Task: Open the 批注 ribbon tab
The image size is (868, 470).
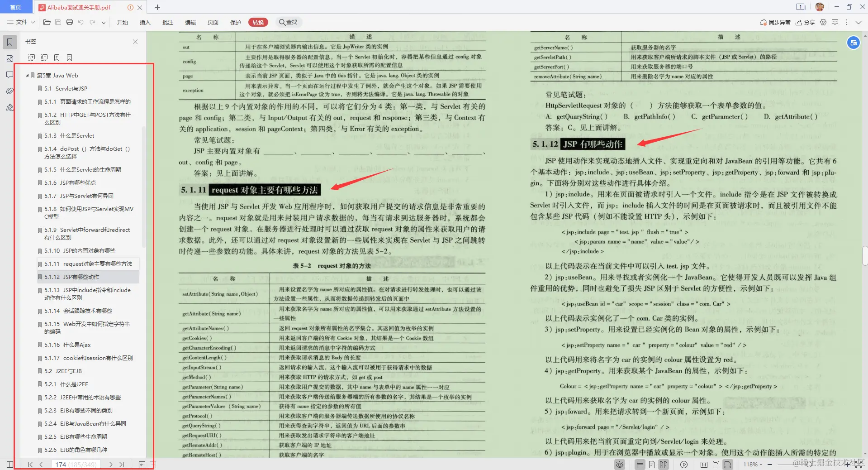Action: 168,22
